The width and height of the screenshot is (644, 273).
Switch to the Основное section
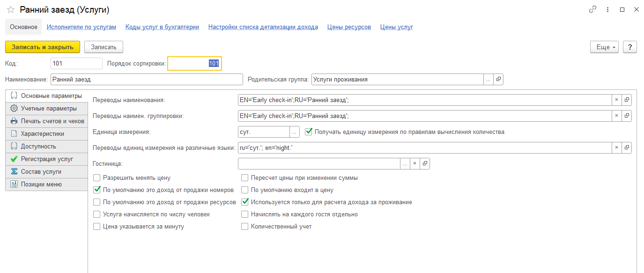point(23,27)
